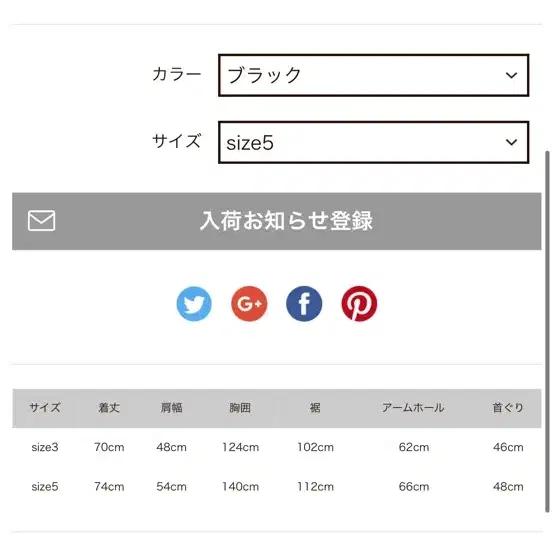
Task: Share this item on Facebook
Action: pos(304,304)
